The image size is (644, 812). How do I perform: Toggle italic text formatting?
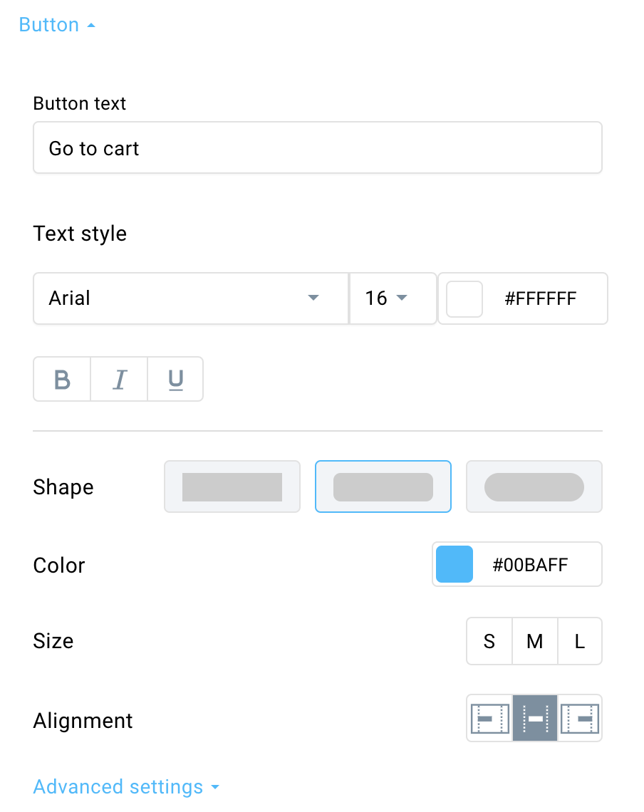click(119, 379)
